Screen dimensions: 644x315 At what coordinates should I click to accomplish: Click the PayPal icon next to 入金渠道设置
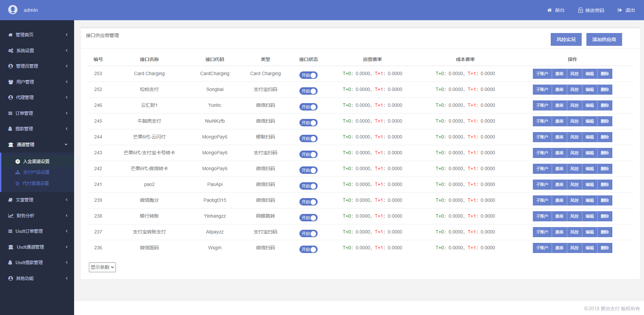18,161
